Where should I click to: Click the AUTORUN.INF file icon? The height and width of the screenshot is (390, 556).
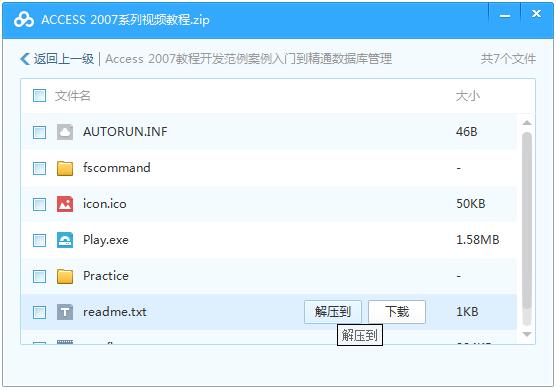[x=65, y=132]
